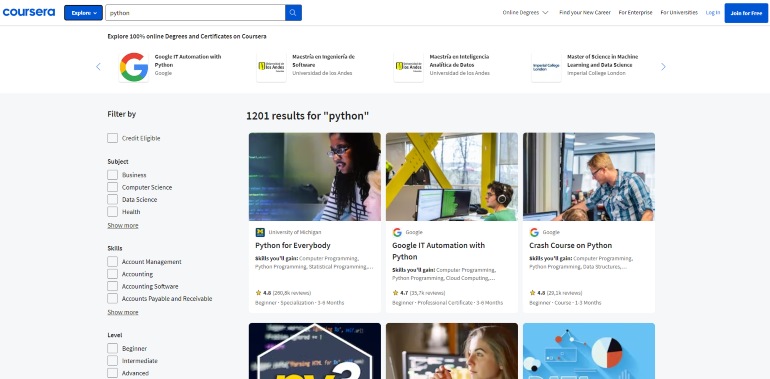Open Master of Science in Machine Learning
The height and width of the screenshot is (379, 770).
point(603,60)
